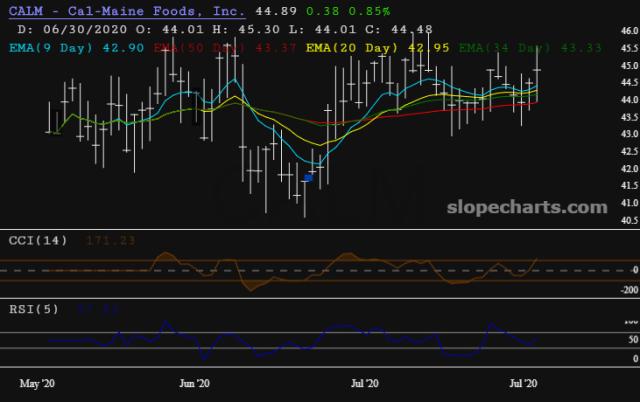Click the CCI value 171.23 readout
Screen dimensions: 640x402
108,241
